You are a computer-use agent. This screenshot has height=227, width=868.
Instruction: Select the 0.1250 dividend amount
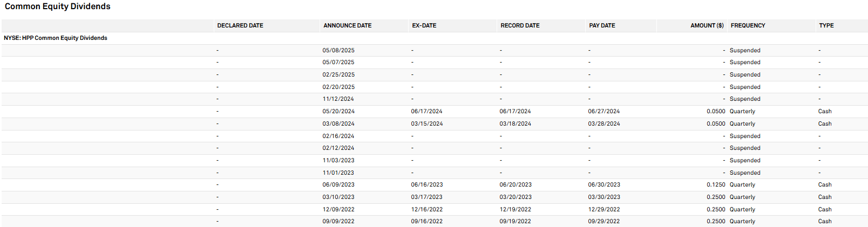pos(716,185)
